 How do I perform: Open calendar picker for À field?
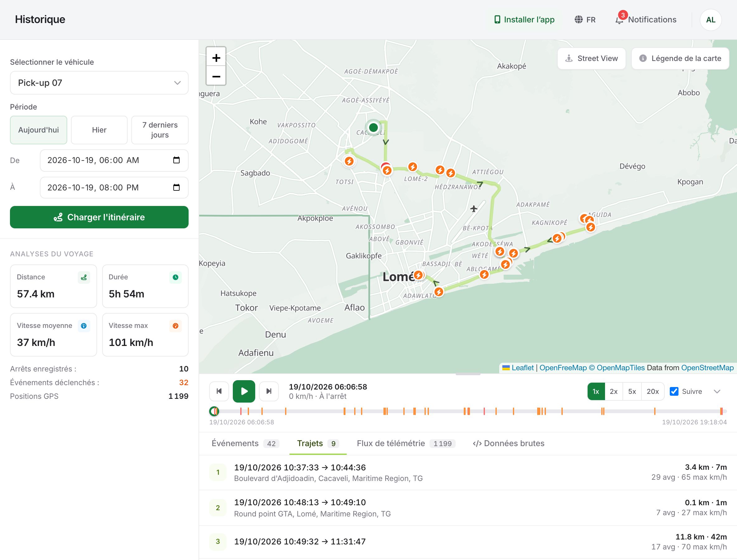pyautogui.click(x=176, y=188)
